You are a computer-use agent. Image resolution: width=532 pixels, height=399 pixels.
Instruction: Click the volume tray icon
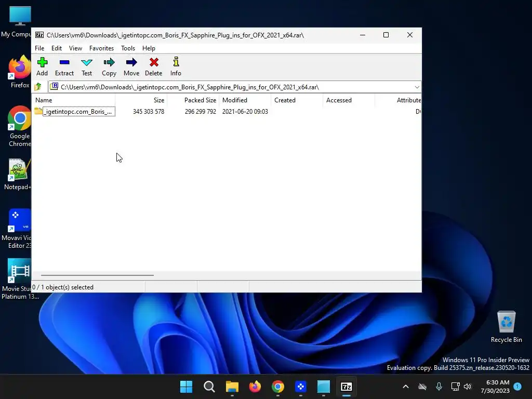[x=468, y=387]
